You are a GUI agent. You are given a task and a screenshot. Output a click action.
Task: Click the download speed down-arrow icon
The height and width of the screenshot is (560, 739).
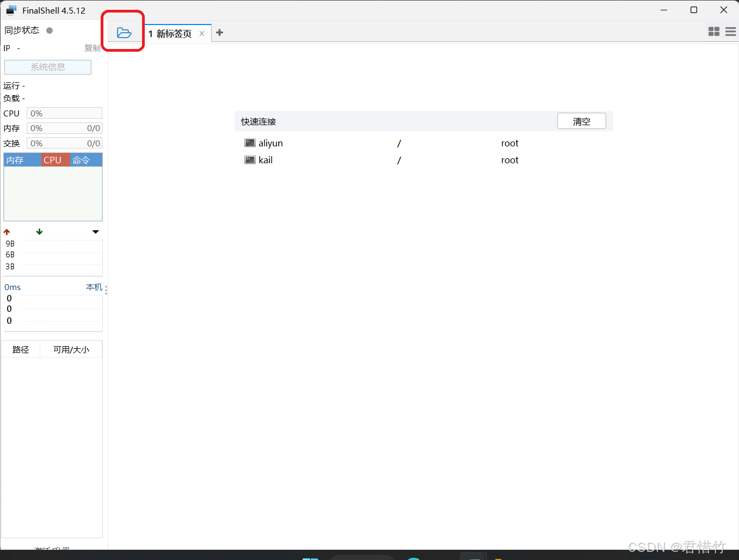tap(39, 232)
